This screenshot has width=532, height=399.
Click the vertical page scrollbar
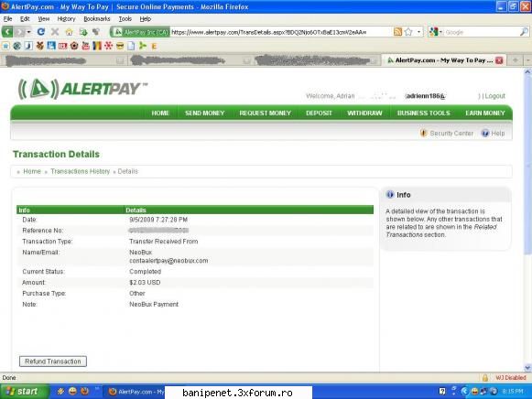[x=527, y=220]
